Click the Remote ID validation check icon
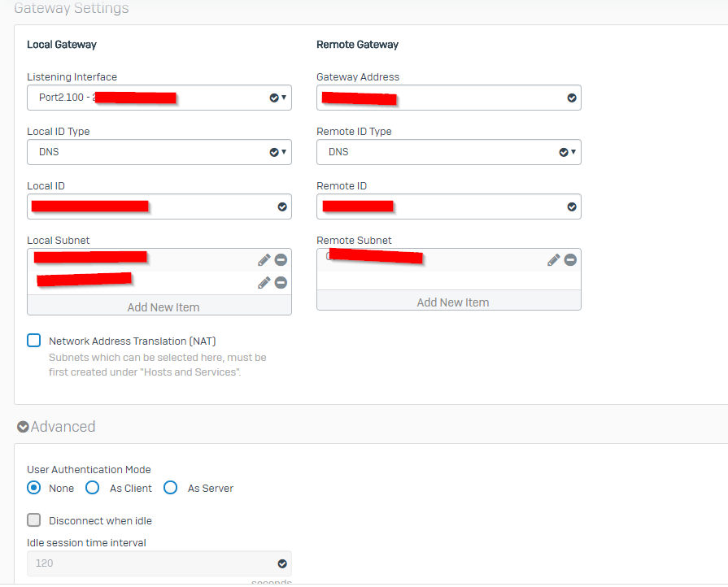This screenshot has width=728, height=587. [572, 207]
